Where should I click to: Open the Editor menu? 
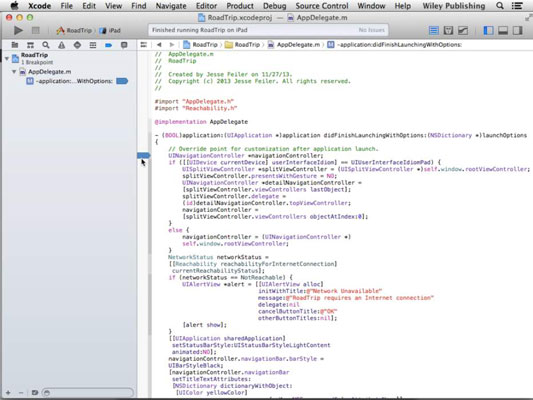(x=206, y=6)
